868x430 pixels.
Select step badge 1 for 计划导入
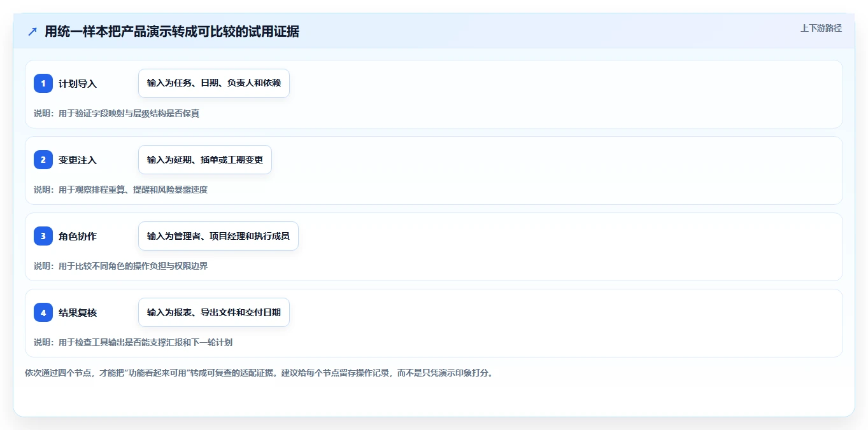(43, 83)
